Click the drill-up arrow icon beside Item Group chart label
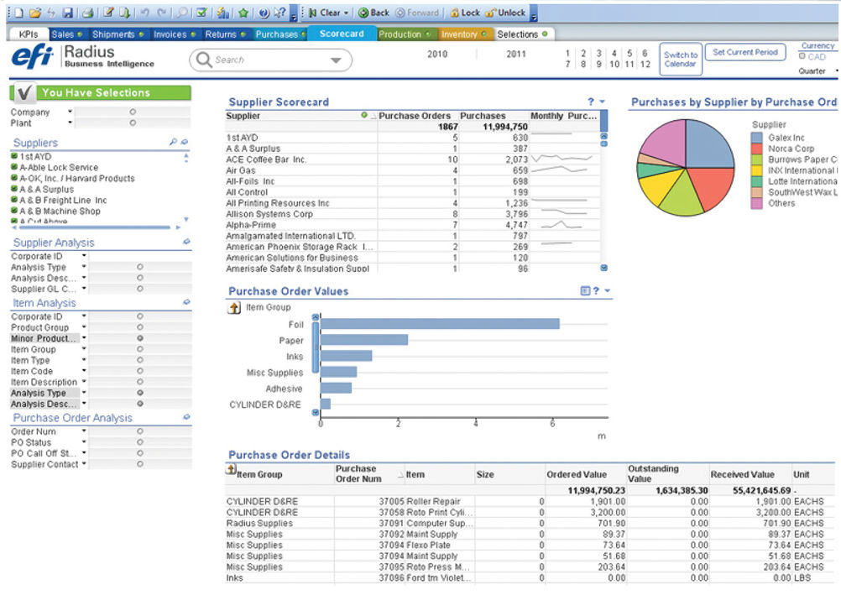 [x=234, y=308]
